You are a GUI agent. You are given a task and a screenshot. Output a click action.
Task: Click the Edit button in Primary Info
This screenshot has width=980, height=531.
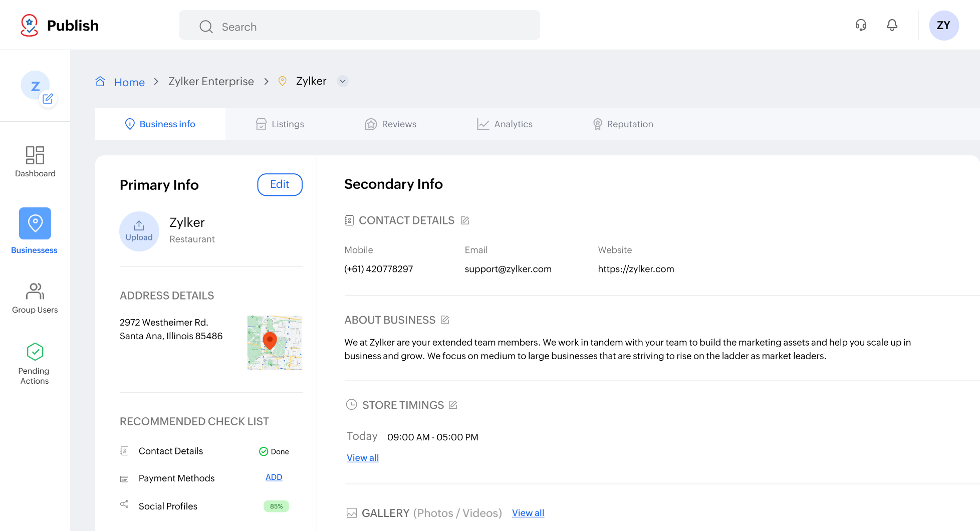(x=280, y=184)
